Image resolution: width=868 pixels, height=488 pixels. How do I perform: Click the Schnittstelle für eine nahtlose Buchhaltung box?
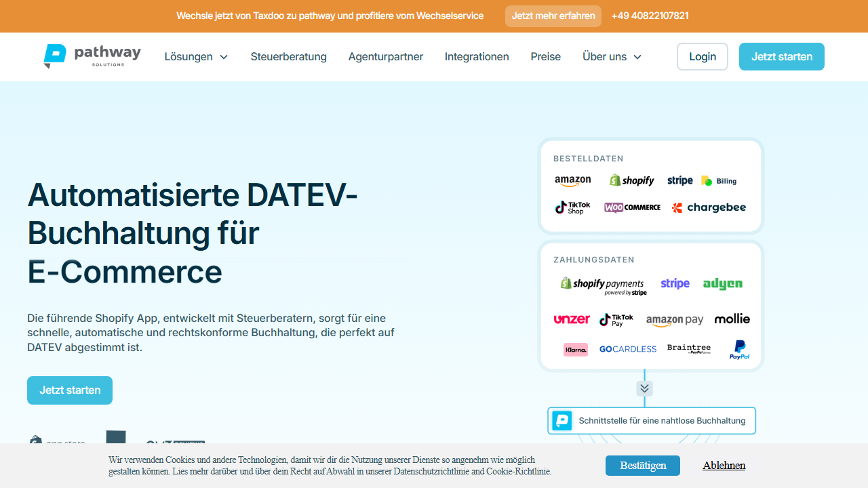(x=652, y=421)
